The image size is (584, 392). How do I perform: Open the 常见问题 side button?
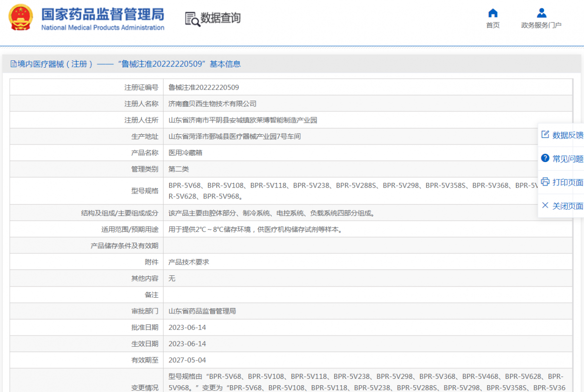point(562,159)
